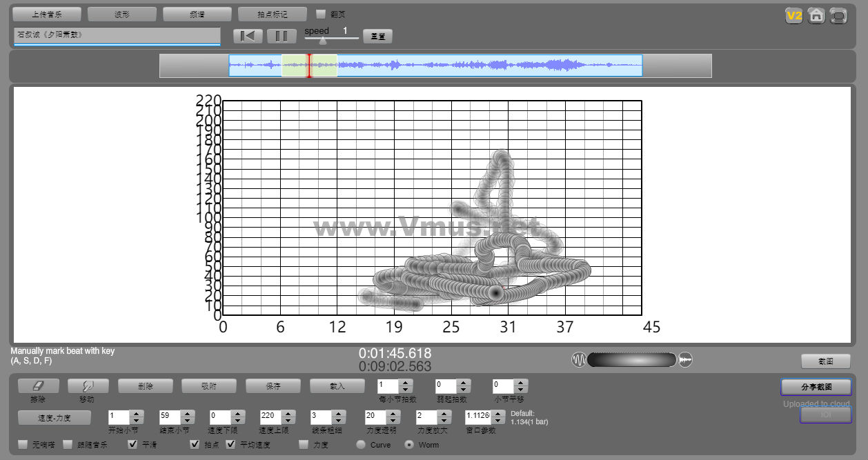This screenshot has width=868, height=460.
Task: Go to the home page icon
Action: pos(816,15)
